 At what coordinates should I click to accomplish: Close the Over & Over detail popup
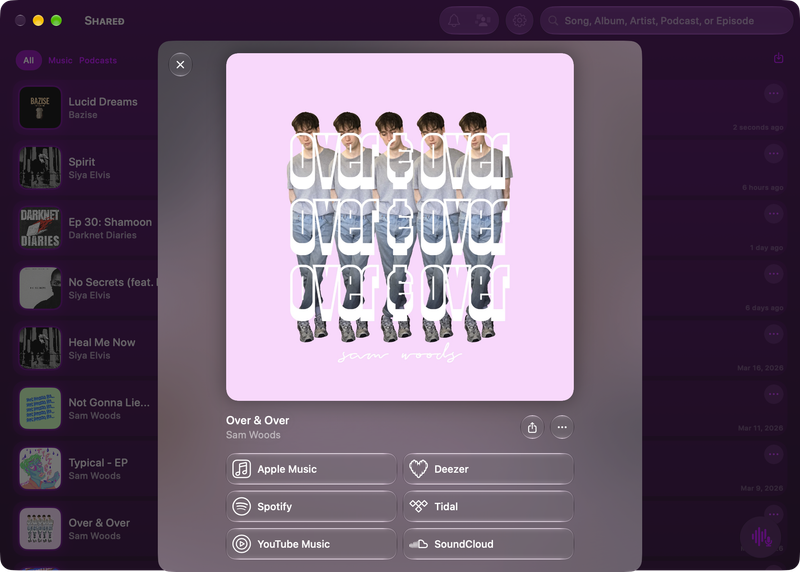coord(180,65)
